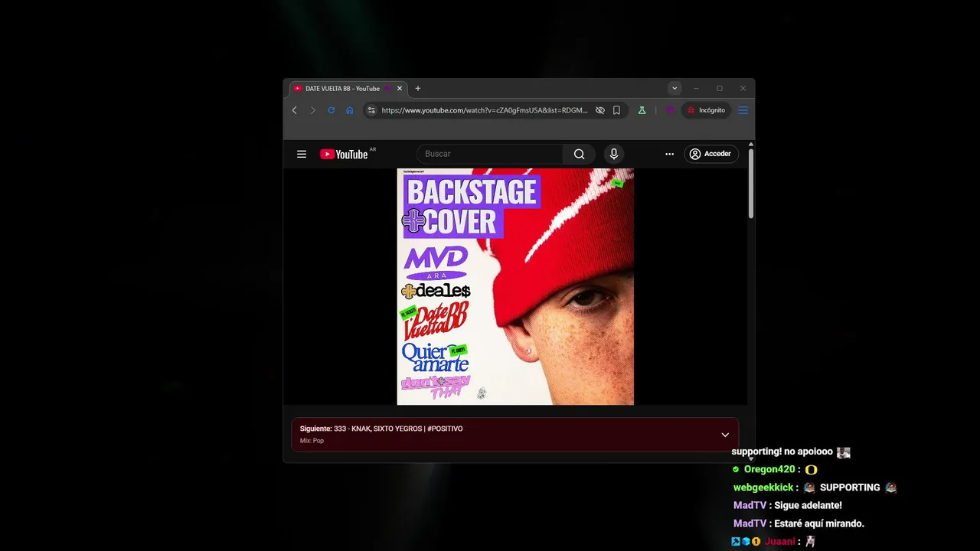Bookmark this page with the bookmark icon
Viewport: 980px width, 551px height.
[x=616, y=110]
